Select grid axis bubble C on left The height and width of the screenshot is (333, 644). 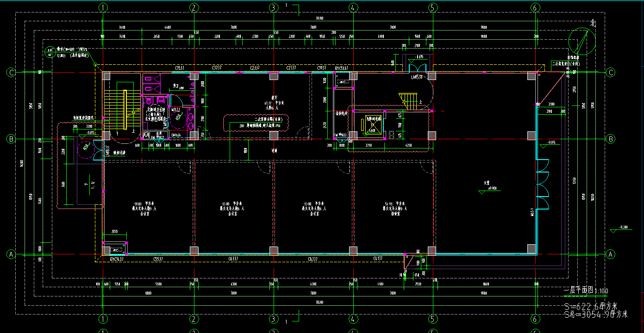coord(10,73)
